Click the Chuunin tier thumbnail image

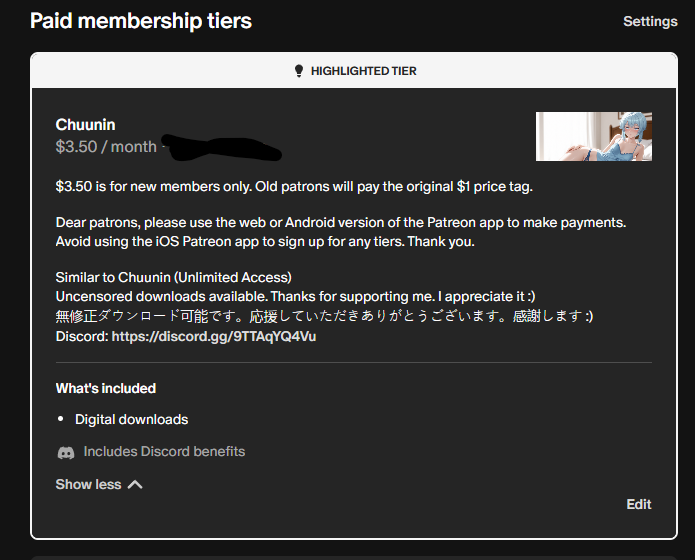(x=593, y=137)
